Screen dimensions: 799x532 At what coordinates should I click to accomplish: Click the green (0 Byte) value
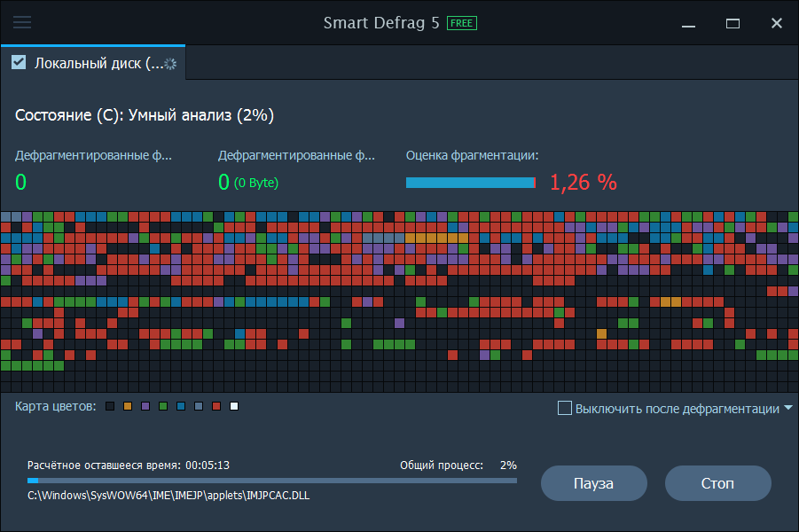[x=256, y=183]
